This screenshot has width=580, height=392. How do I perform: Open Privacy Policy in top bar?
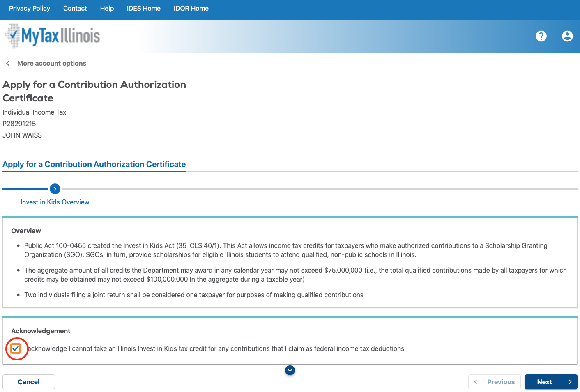[30, 8]
